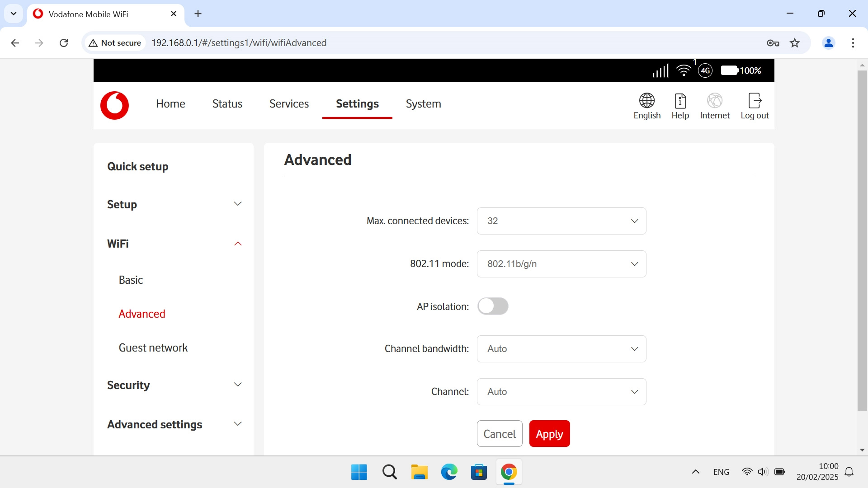Bookmark this page using the star icon
Viewport: 868px width, 488px height.
(x=795, y=43)
